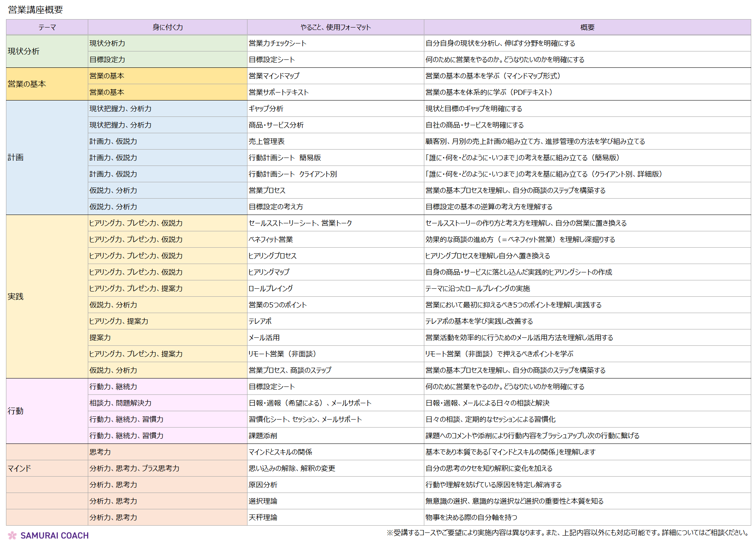The height and width of the screenshot is (544, 756).
Task: Select the ギャップ分析 cell
Action: pos(266,108)
